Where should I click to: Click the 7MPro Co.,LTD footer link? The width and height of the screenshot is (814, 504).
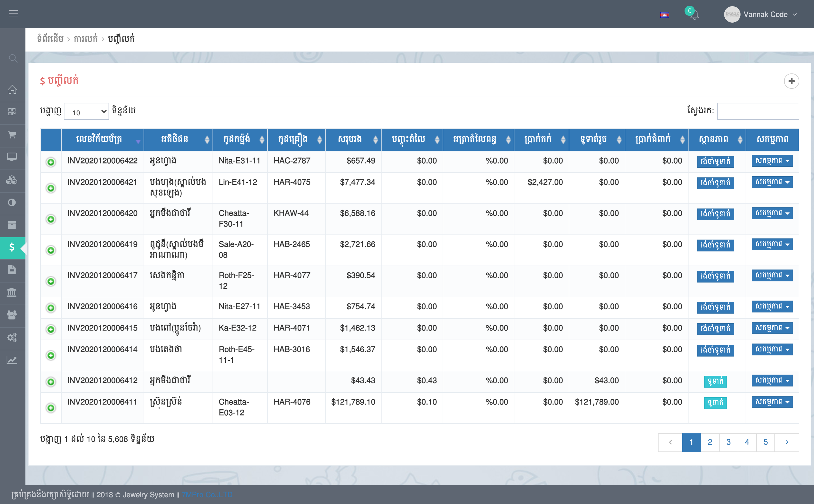207,495
